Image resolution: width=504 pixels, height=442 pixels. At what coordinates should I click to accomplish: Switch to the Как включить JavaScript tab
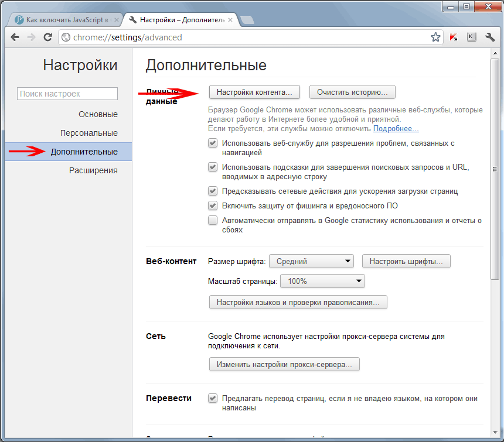pyautogui.click(x=64, y=20)
